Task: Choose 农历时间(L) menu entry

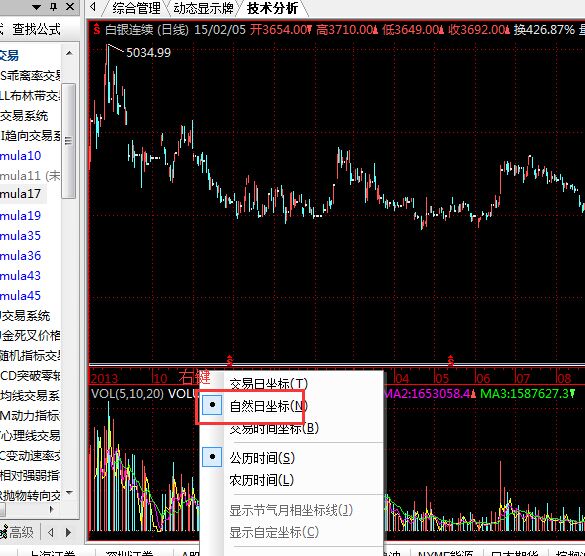Action: pos(262,480)
